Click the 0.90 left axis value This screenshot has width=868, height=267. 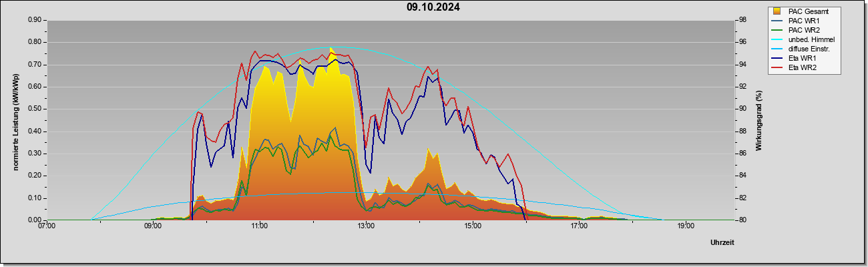[35, 20]
